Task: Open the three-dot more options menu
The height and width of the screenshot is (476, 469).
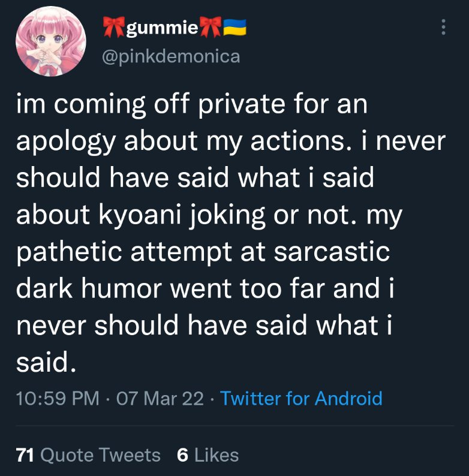Action: point(443,28)
